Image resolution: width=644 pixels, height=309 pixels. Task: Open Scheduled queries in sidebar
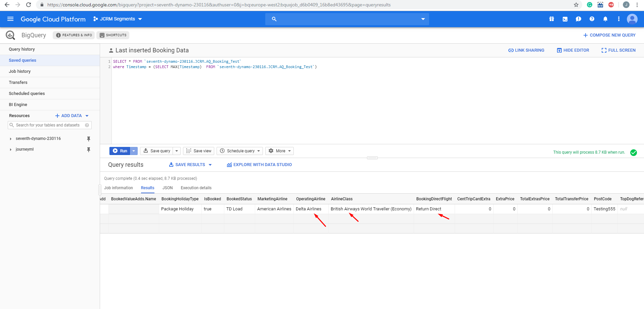point(50,94)
